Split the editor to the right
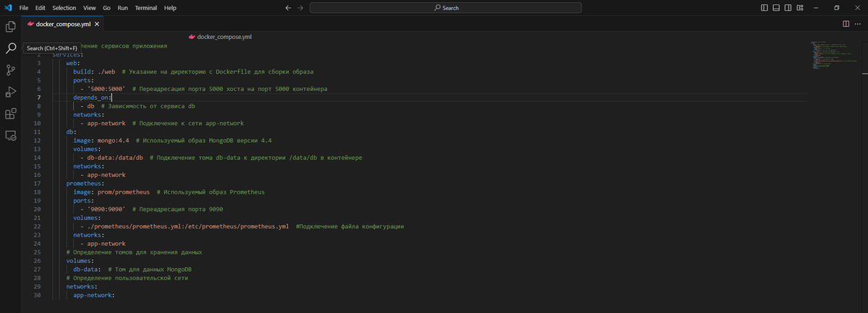 [846, 24]
